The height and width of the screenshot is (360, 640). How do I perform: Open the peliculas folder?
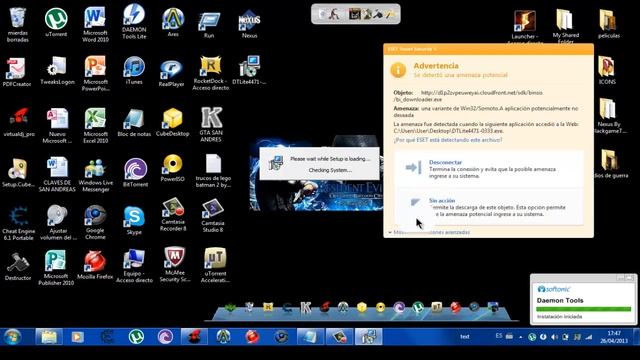pyautogui.click(x=609, y=20)
